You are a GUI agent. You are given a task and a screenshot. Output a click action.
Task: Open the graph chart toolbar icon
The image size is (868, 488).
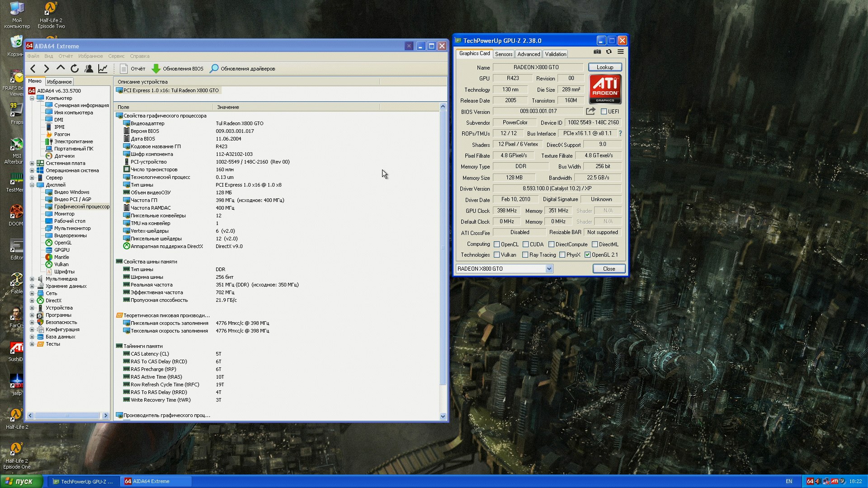coord(103,69)
